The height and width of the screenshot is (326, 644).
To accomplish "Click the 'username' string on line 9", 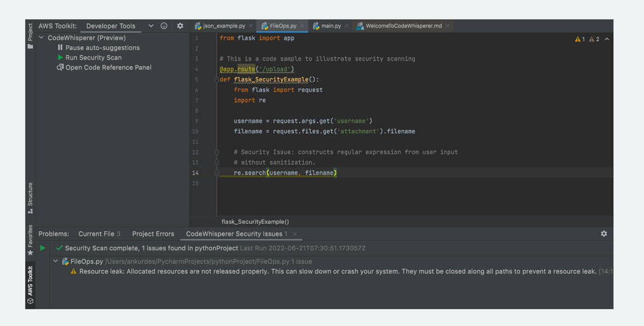I will tap(351, 121).
